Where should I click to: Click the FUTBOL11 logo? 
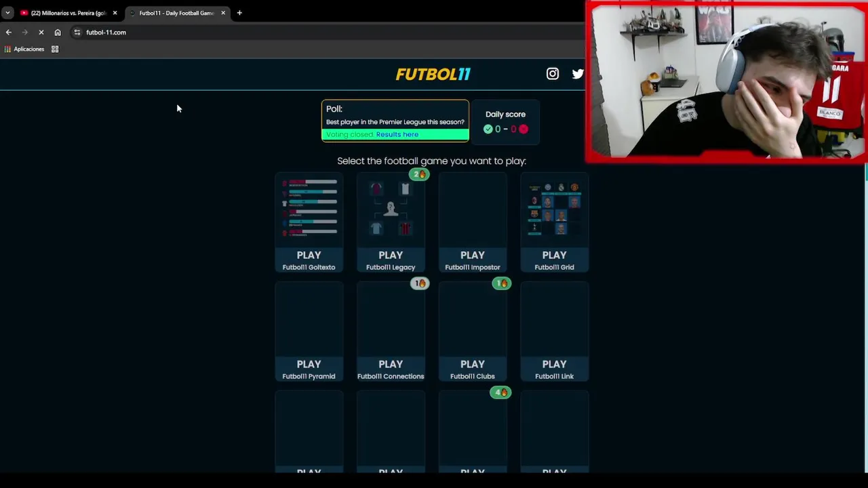point(433,74)
